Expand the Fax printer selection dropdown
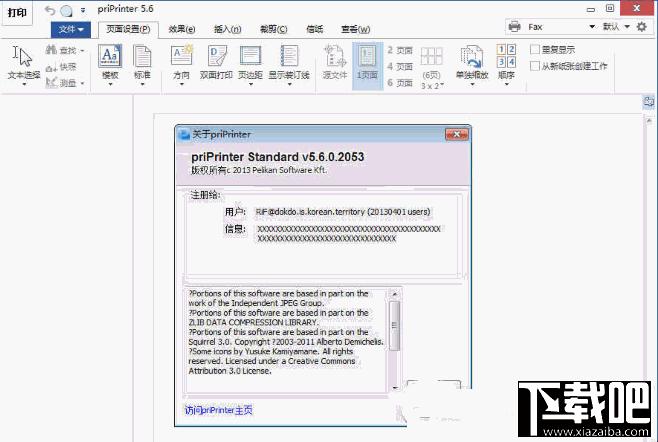658x442 pixels. [x=592, y=27]
